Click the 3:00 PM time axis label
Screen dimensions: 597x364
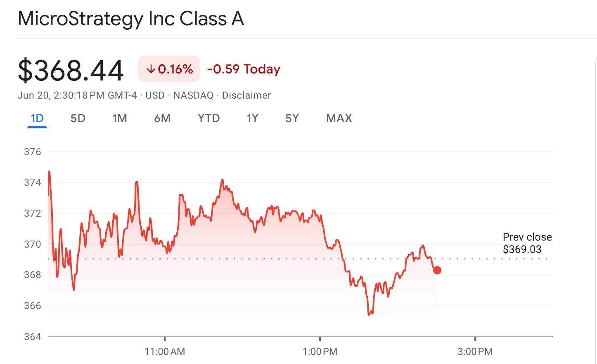point(475,352)
